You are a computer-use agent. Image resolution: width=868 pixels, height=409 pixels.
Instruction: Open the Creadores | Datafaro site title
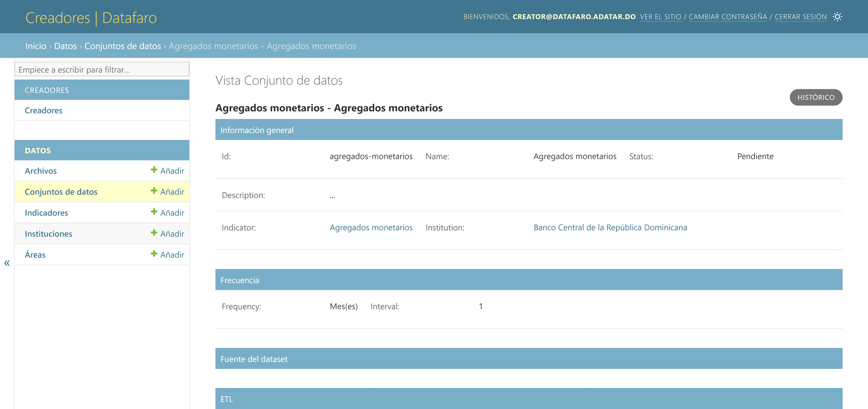click(91, 18)
